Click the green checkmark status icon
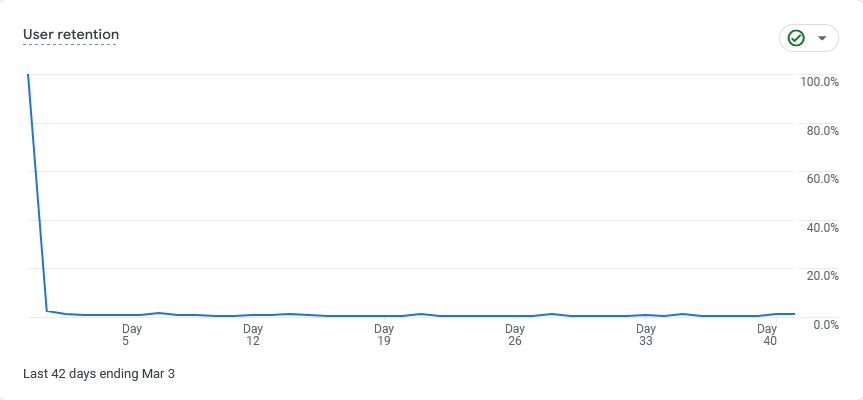The image size is (863, 400). [796, 38]
